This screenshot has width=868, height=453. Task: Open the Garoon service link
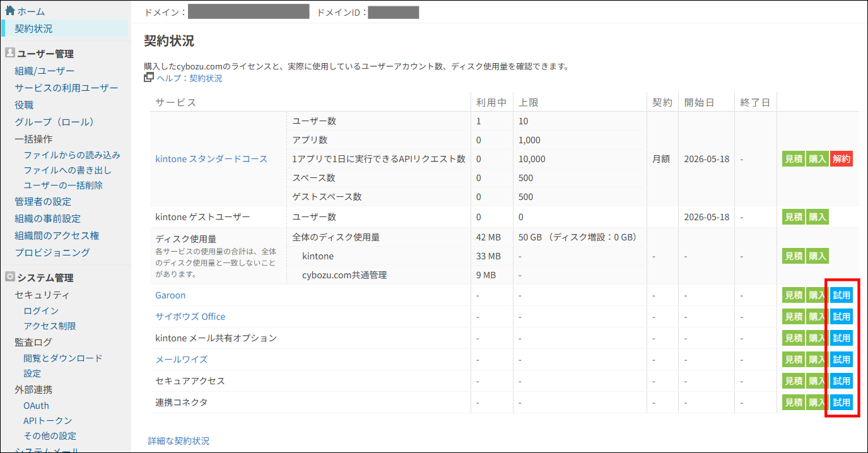pyautogui.click(x=170, y=295)
